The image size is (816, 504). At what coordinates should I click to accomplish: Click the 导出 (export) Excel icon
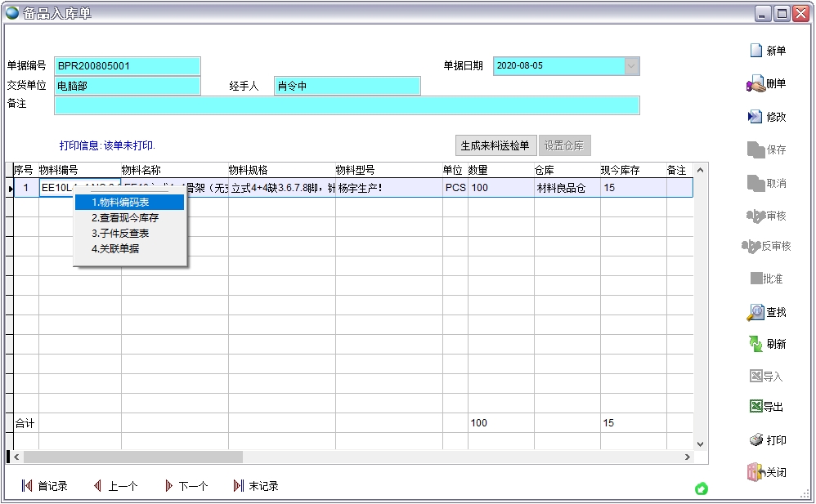(756, 407)
